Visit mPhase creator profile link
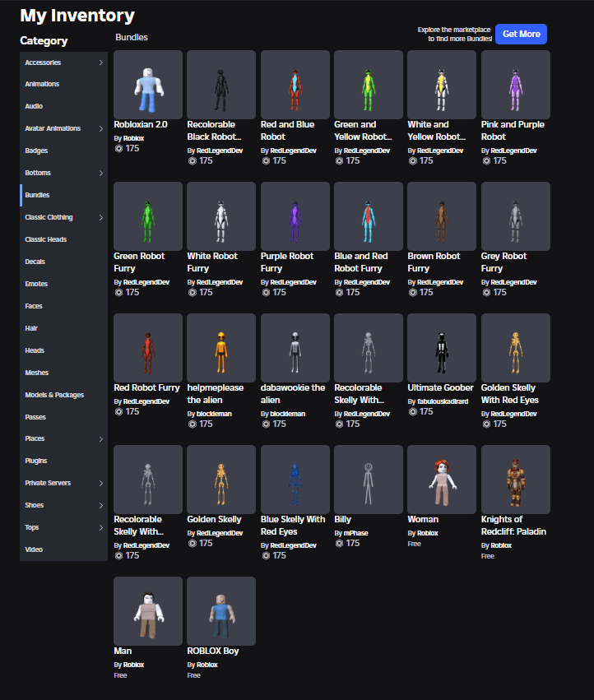594x700 pixels. click(356, 533)
